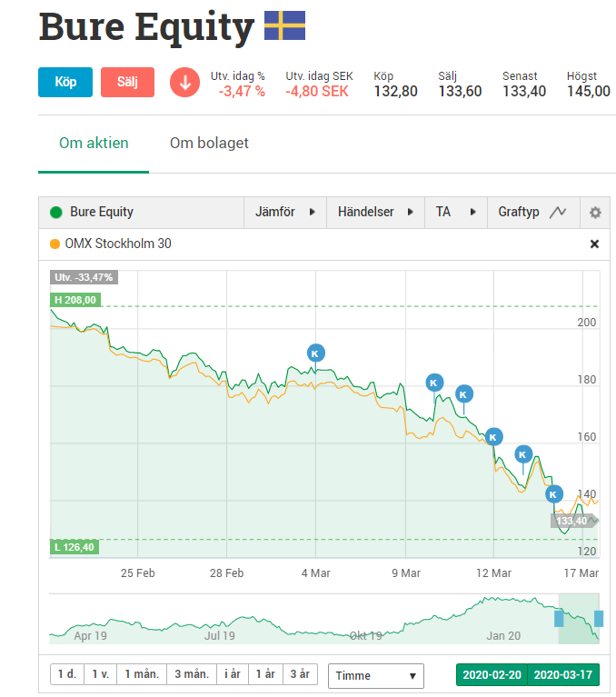Image resolution: width=616 pixels, height=697 pixels.
Task: Click the -3,47 % daily change value
Action: click(242, 92)
